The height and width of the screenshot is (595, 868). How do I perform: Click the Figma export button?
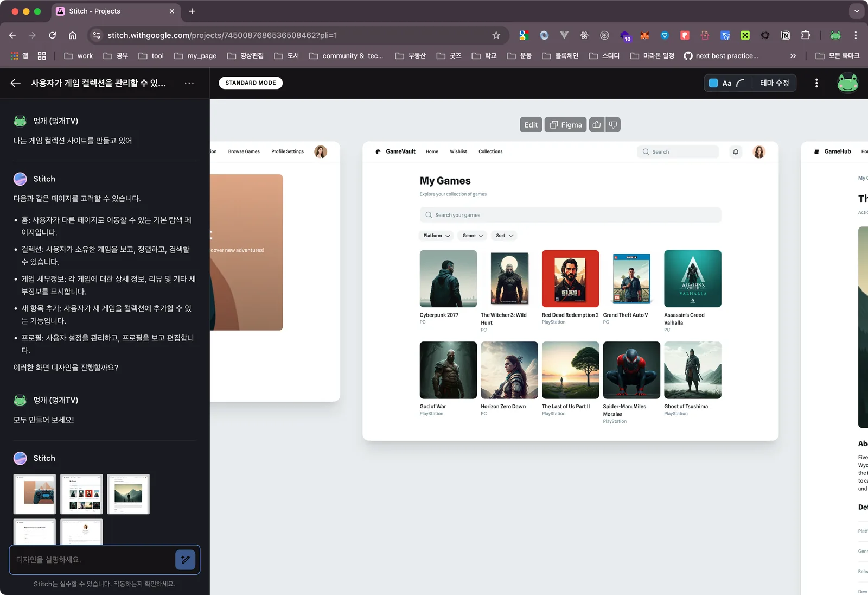[566, 125]
